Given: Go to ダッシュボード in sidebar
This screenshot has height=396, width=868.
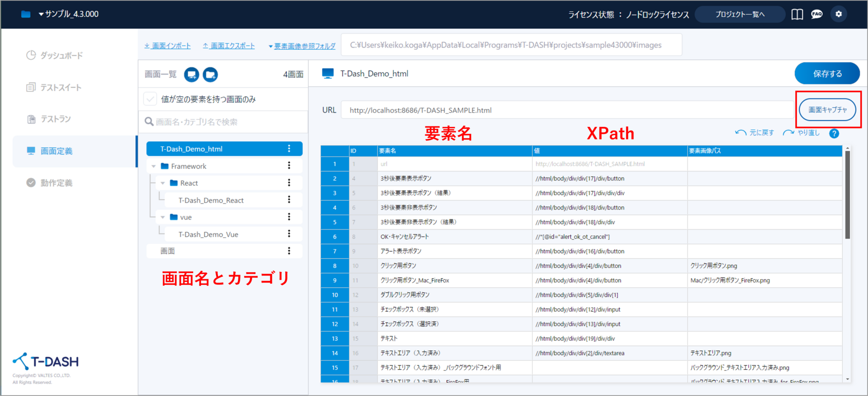Looking at the screenshot, I should pos(61,56).
